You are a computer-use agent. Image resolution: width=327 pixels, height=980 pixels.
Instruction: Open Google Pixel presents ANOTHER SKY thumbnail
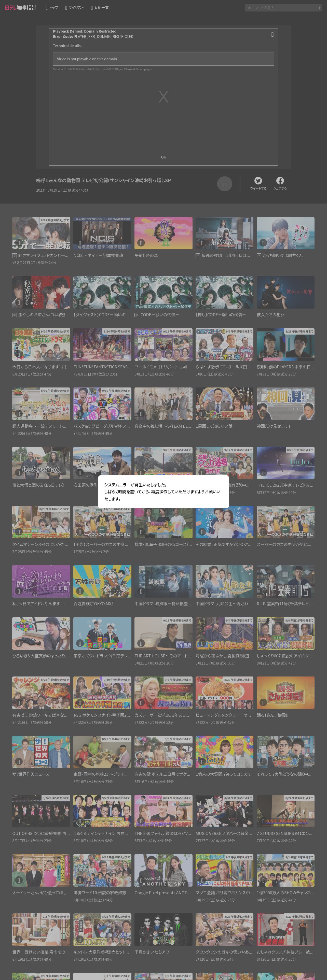[x=163, y=870]
